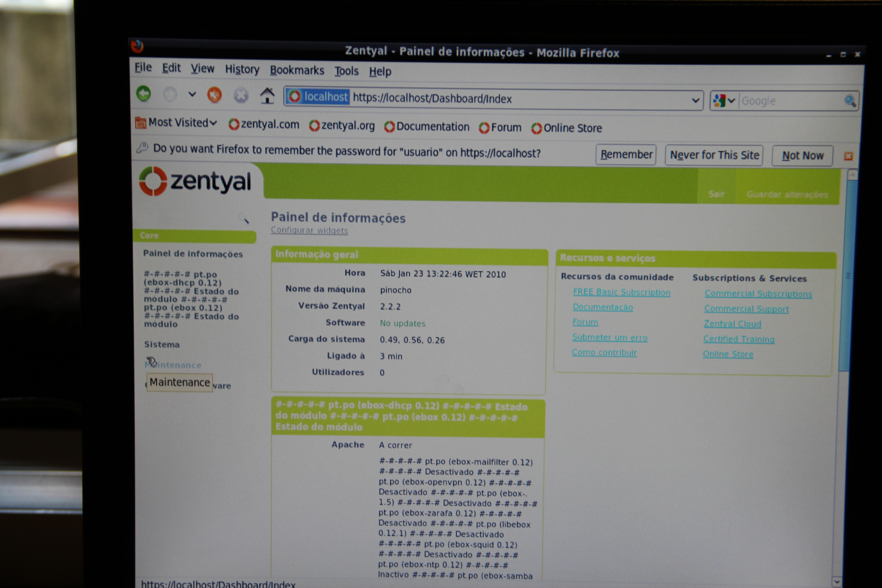This screenshot has height=588, width=882.
Task: Open the Submeter um erro link
Action: click(610, 338)
